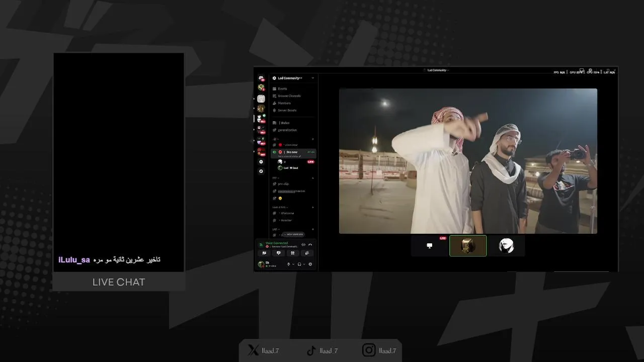Screen dimensions: 644x362
Task: Edit the live now channel status pencil
Action: click(x=300, y=156)
